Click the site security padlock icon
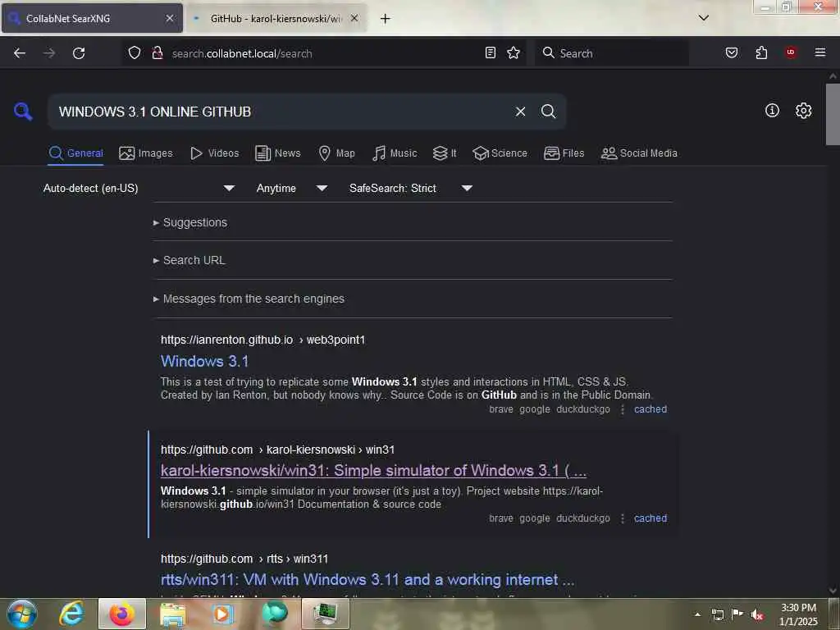This screenshot has height=630, width=840. (x=157, y=53)
